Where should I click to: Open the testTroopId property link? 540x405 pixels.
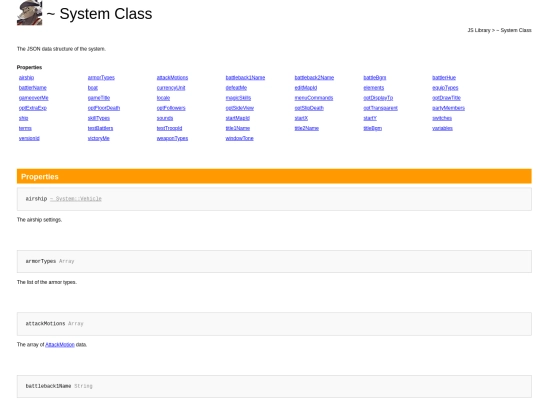pyautogui.click(x=169, y=128)
